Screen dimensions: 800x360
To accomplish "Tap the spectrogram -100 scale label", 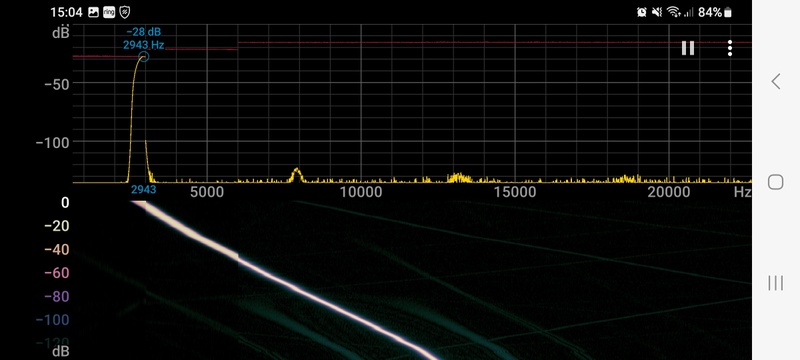I will pyautogui.click(x=53, y=320).
